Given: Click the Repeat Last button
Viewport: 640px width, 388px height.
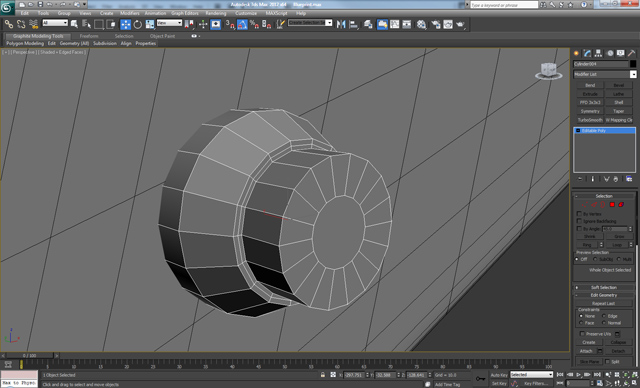Looking at the screenshot, I should pos(603,303).
